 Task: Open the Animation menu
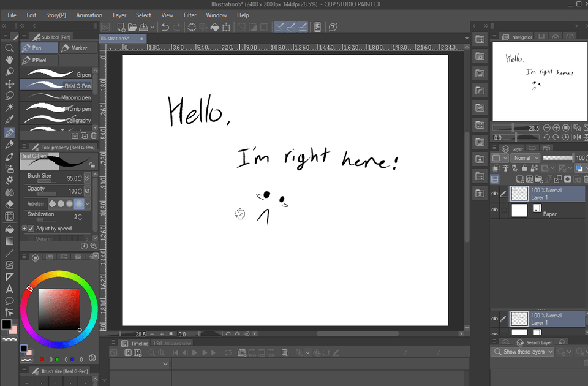point(89,15)
